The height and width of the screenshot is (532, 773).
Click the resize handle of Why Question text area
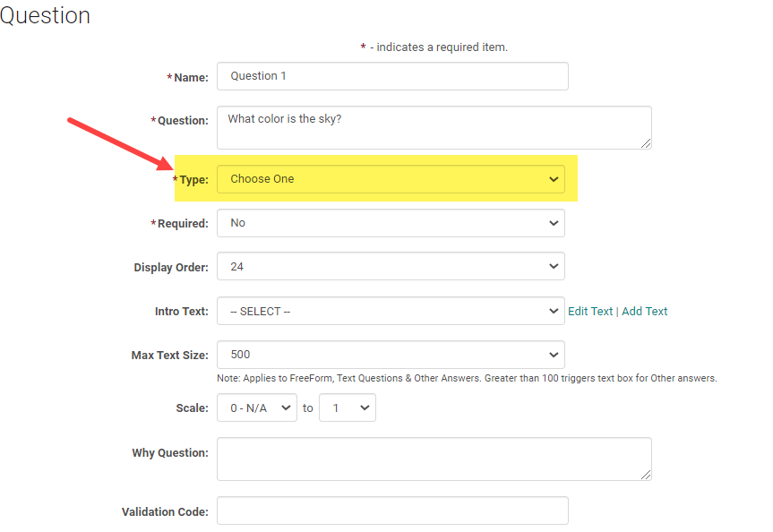[x=646, y=475]
